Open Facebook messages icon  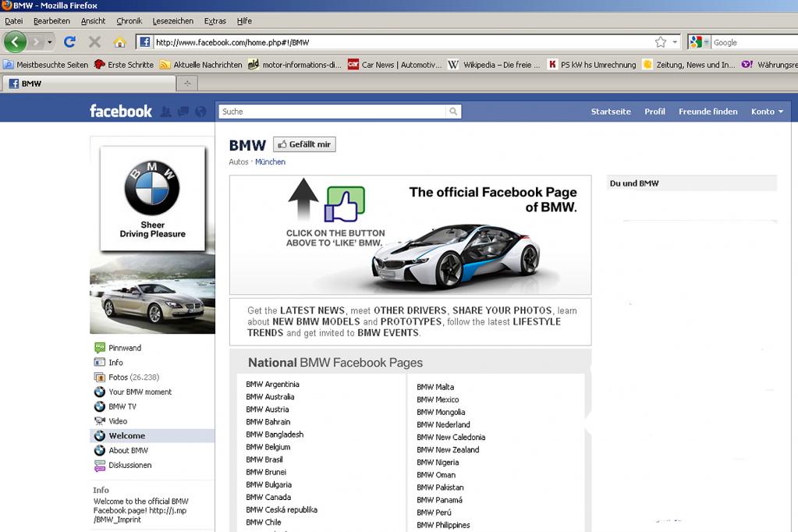point(183,112)
